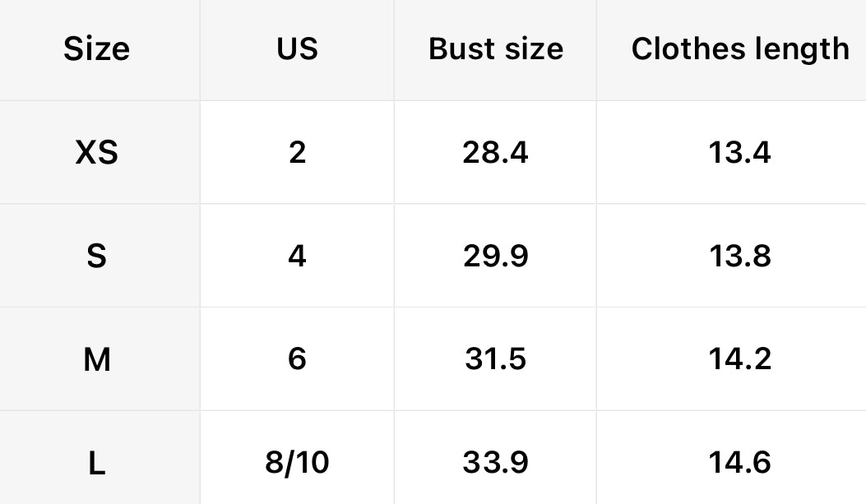This screenshot has width=866, height=504.
Task: Click US size 6 cell
Action: click(297, 359)
